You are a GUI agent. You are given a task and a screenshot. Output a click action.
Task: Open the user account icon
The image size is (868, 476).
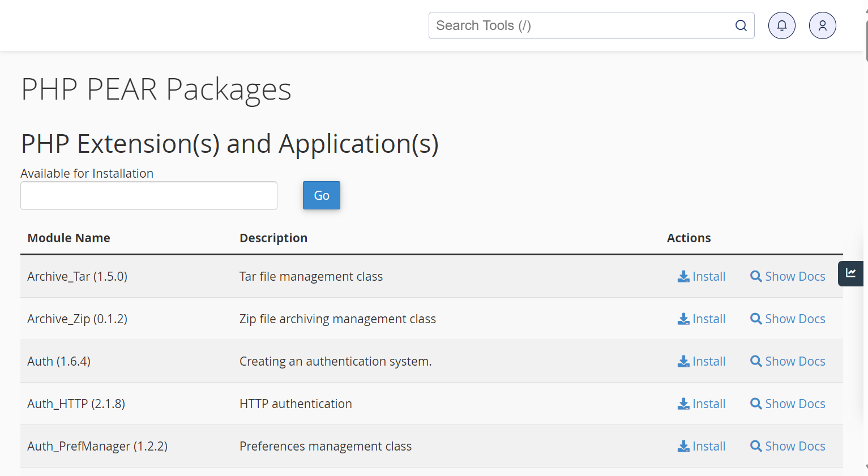point(822,25)
